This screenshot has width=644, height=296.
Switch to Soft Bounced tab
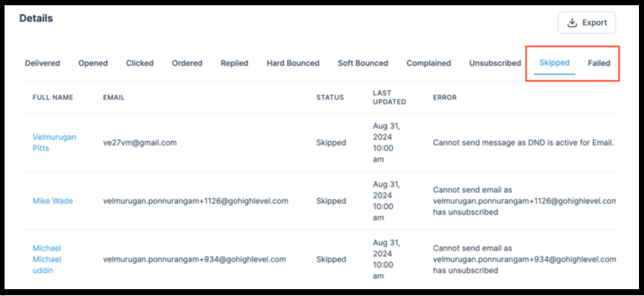[363, 63]
